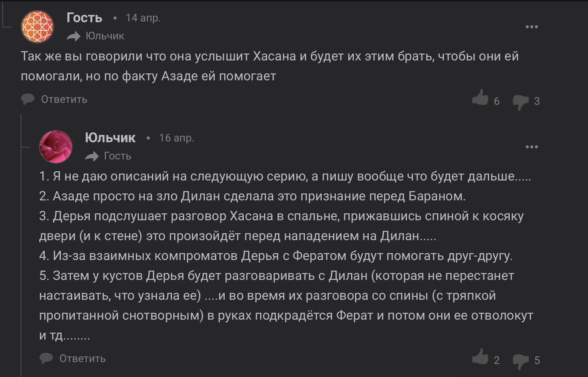Open Гость's orange patterned avatar
The width and height of the screenshot is (588, 377).
pos(37,27)
